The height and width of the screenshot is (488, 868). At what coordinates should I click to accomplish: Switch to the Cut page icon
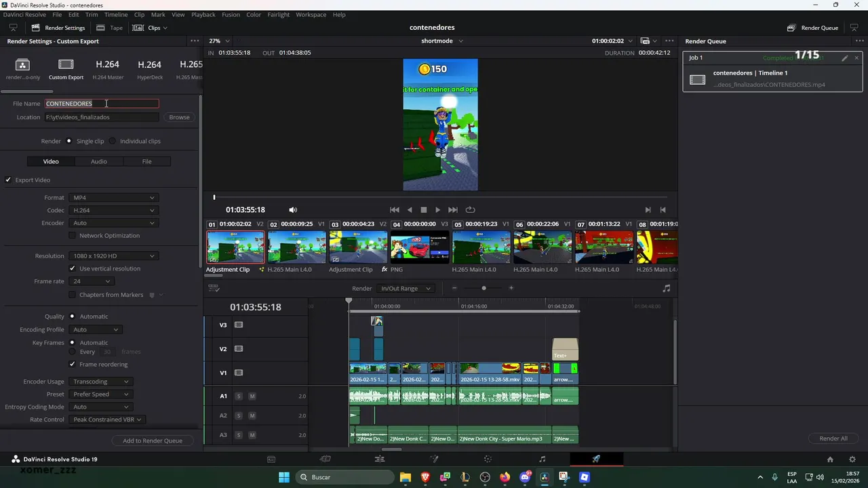click(325, 459)
